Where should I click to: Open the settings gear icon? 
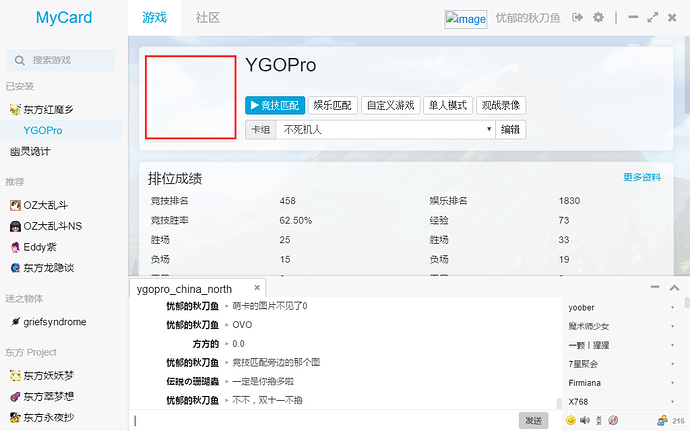pyautogui.click(x=598, y=18)
